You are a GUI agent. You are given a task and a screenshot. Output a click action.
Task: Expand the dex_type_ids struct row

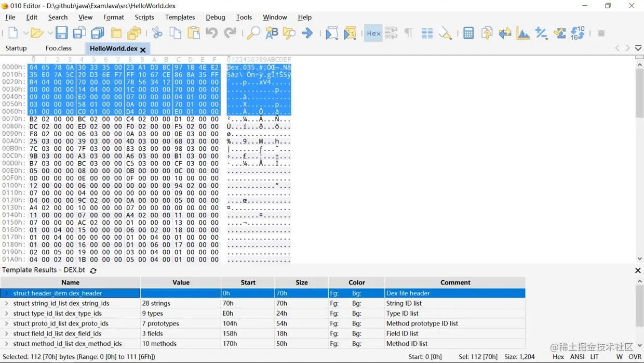click(x=6, y=314)
